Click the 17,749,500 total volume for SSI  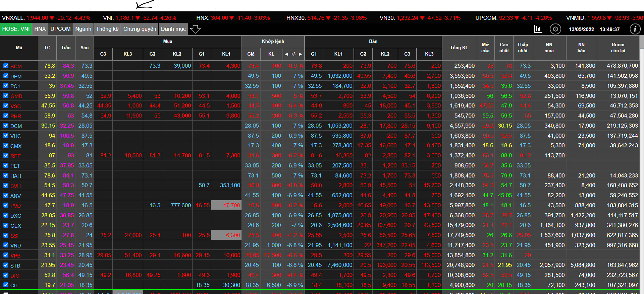point(461,235)
